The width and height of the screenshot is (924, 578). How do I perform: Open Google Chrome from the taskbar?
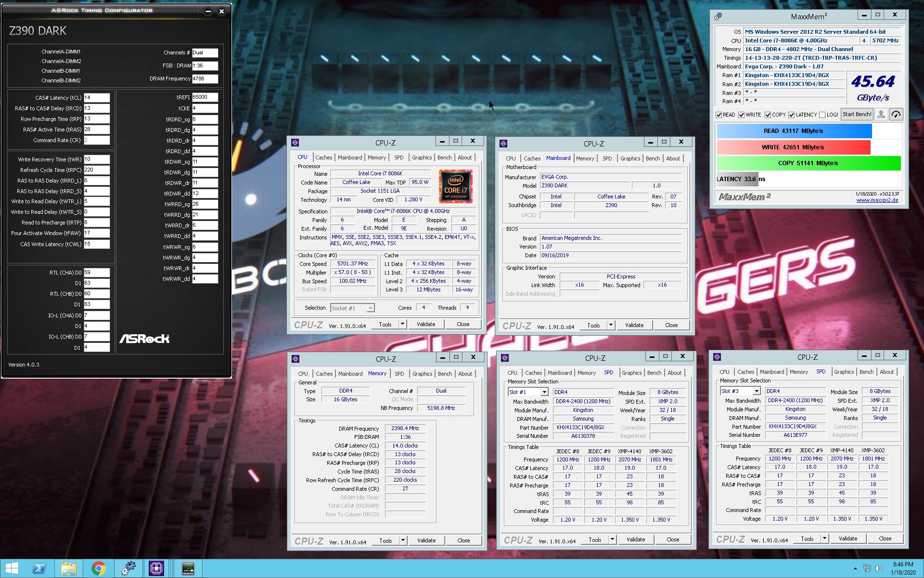pos(99,569)
